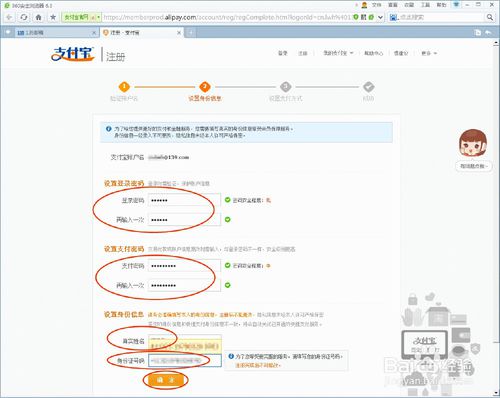This screenshot has height=398, width=500.
Task: Open a new tab with the plus button
Action: click(x=191, y=33)
